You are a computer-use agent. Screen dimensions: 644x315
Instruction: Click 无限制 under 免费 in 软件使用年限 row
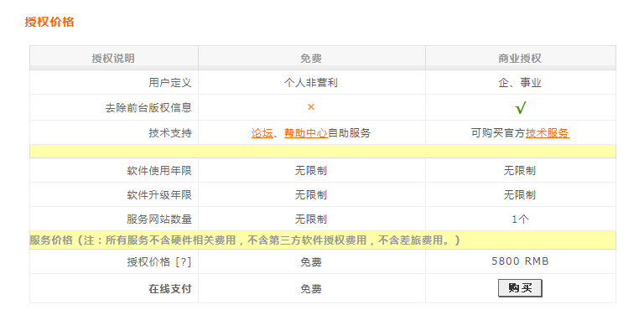[x=311, y=171]
